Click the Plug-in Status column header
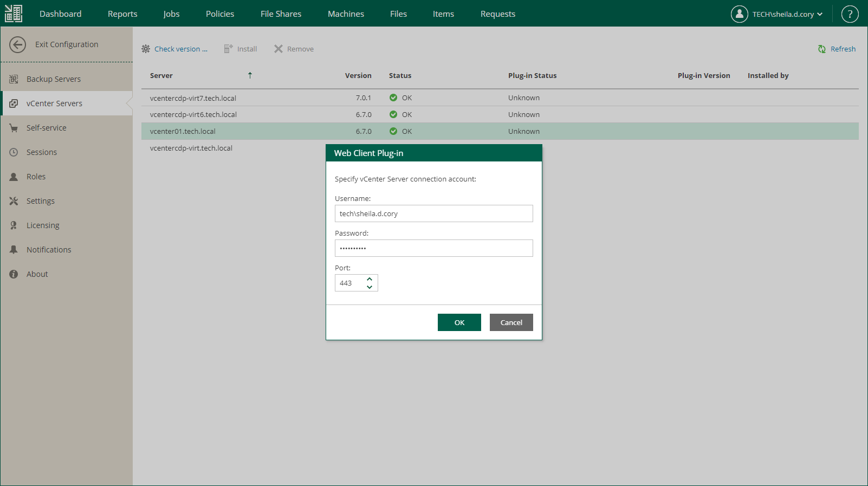This screenshot has height=486, width=868. click(x=532, y=75)
